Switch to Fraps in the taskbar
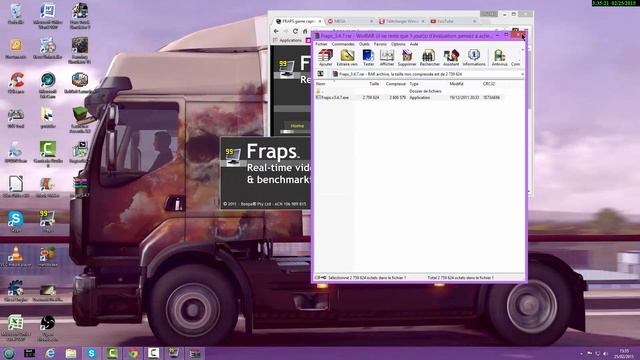 (174, 353)
